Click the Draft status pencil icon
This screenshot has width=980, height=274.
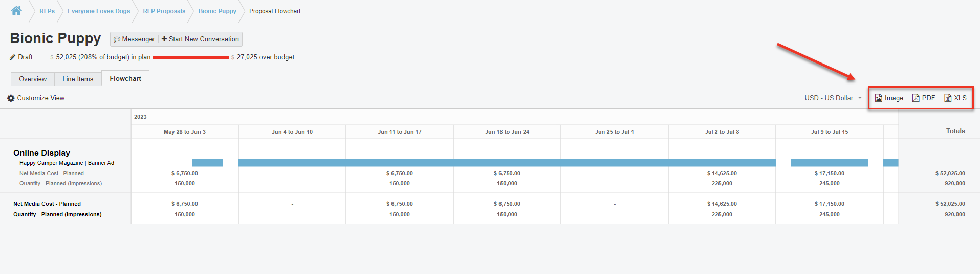[13, 57]
